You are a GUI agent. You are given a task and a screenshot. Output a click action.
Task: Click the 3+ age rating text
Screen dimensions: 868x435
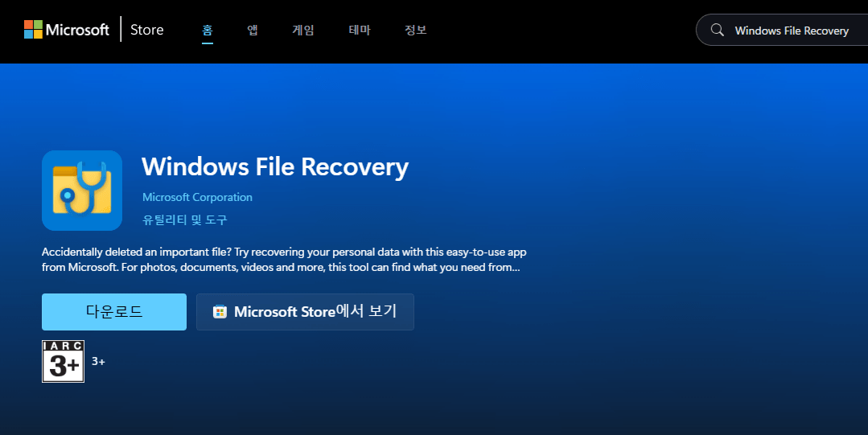coord(98,361)
